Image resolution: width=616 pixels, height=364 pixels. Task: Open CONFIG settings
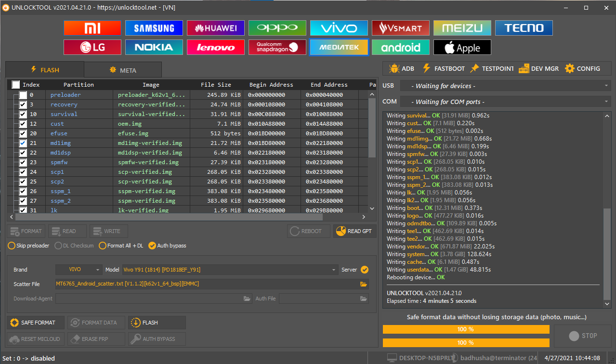582,68
